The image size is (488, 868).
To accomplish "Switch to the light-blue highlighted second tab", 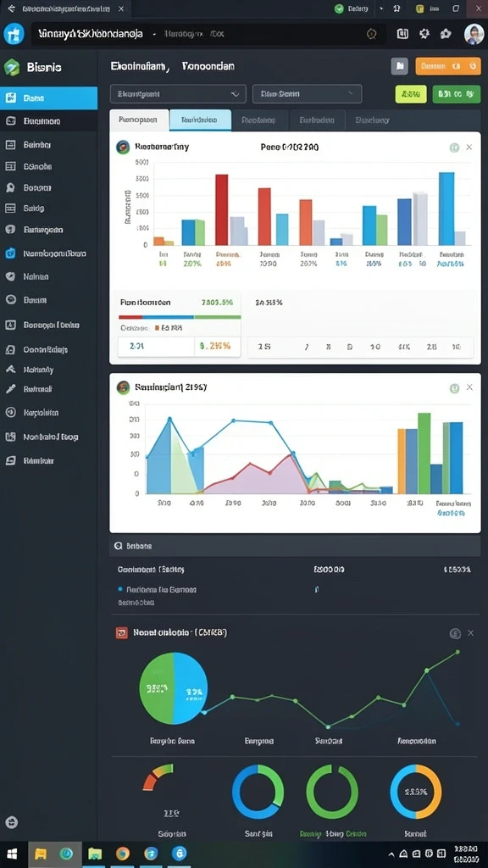I will click(200, 120).
